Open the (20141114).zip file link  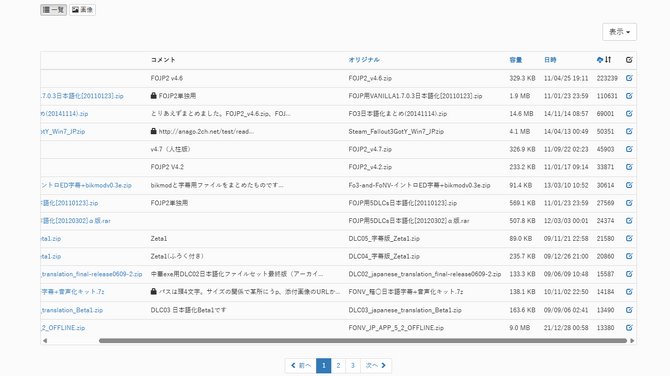pyautogui.click(x=65, y=114)
